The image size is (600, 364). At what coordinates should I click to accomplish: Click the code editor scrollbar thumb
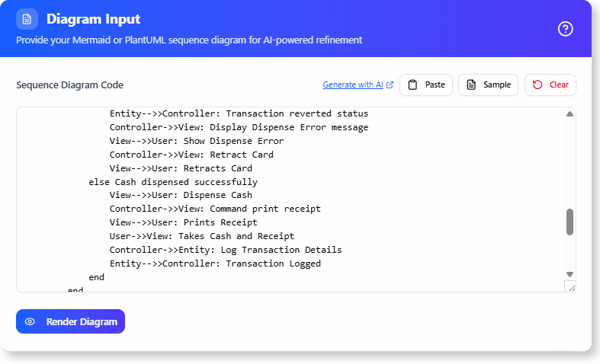[570, 222]
